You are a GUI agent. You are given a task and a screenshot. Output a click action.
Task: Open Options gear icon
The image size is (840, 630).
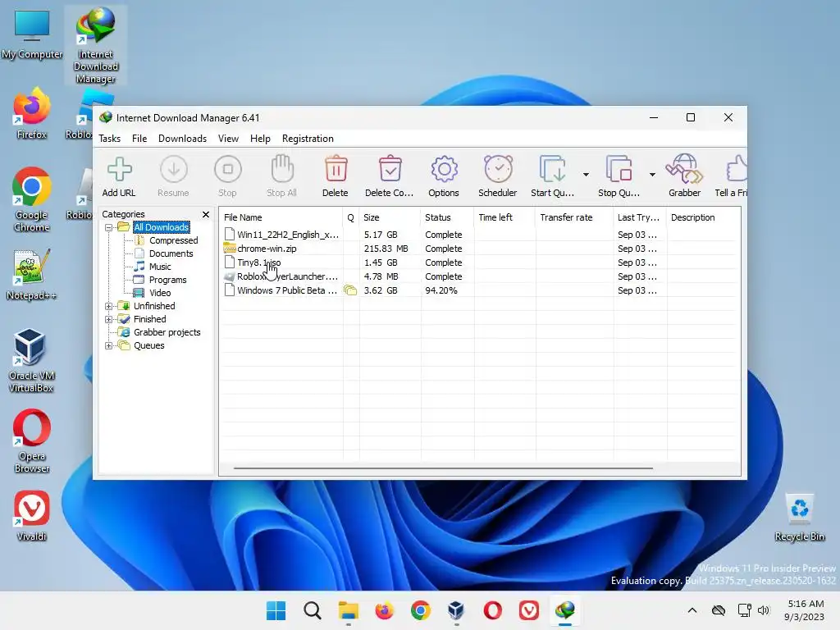pos(444,169)
